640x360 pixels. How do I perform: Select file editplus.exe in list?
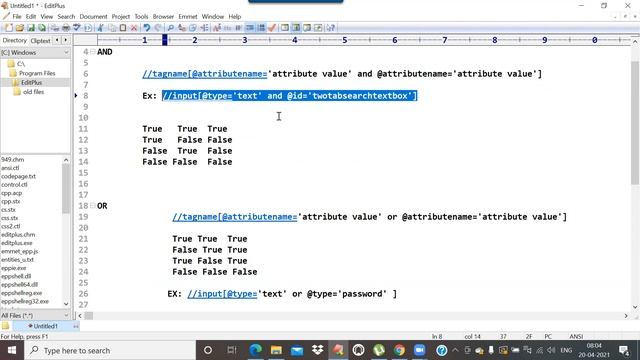coord(17,243)
